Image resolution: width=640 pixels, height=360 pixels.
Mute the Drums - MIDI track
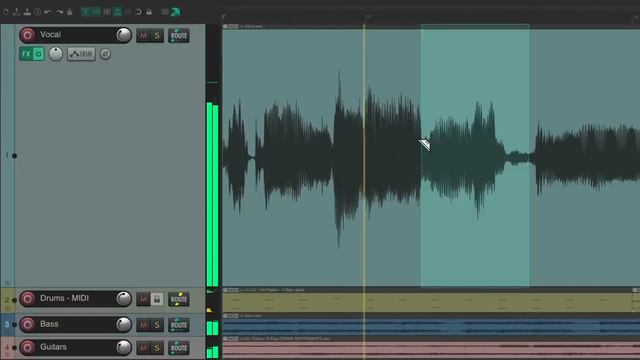pos(143,299)
